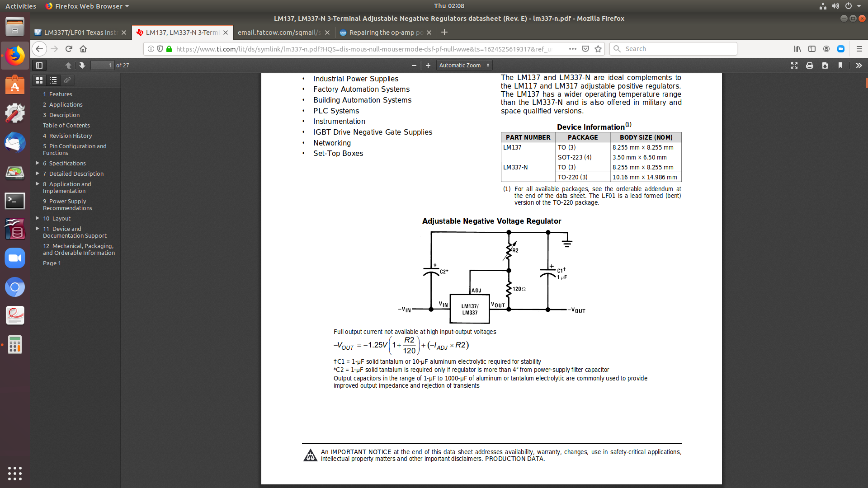
Task: Expand 8 Application and Implementation item
Action: [38, 184]
